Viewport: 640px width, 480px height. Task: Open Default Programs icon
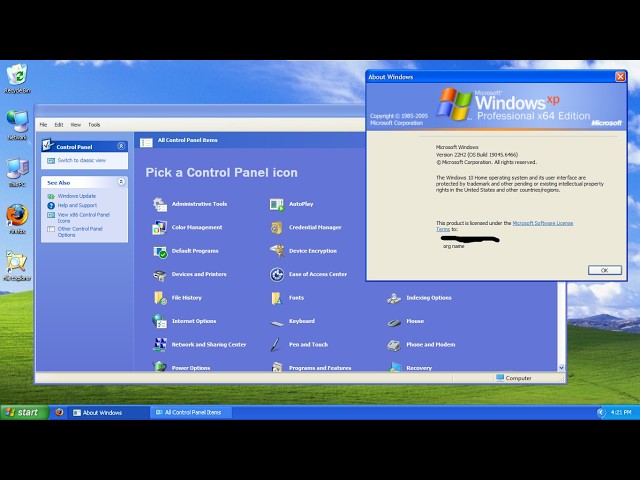tap(160, 251)
